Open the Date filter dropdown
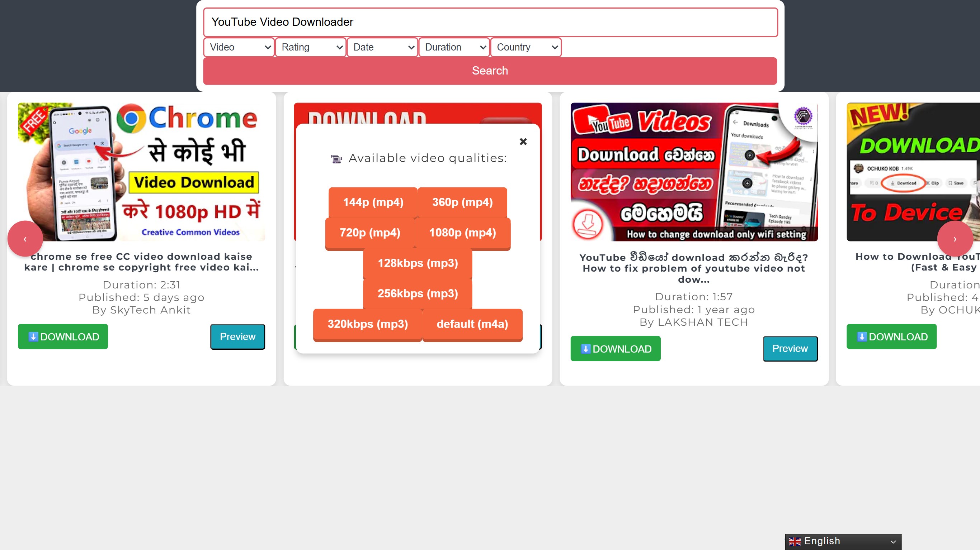The width and height of the screenshot is (980, 550). (382, 47)
